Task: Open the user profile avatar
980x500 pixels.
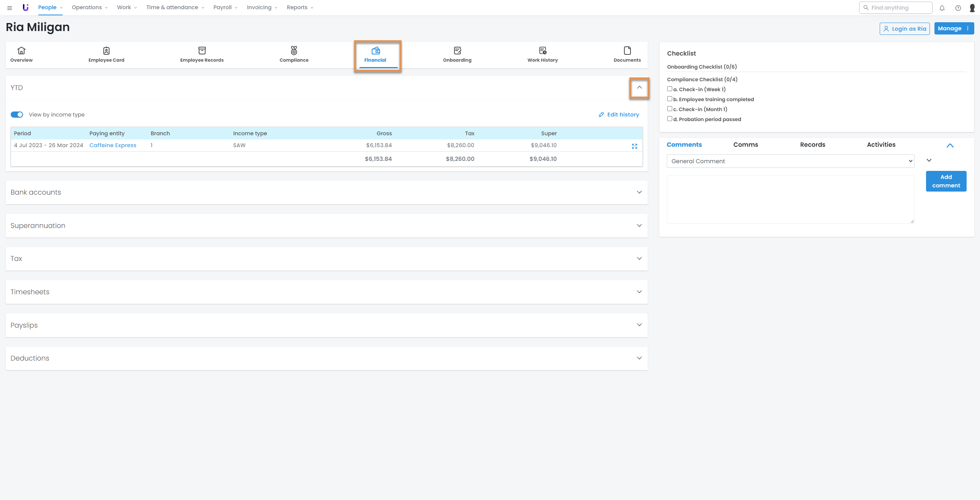Action: pyautogui.click(x=972, y=8)
